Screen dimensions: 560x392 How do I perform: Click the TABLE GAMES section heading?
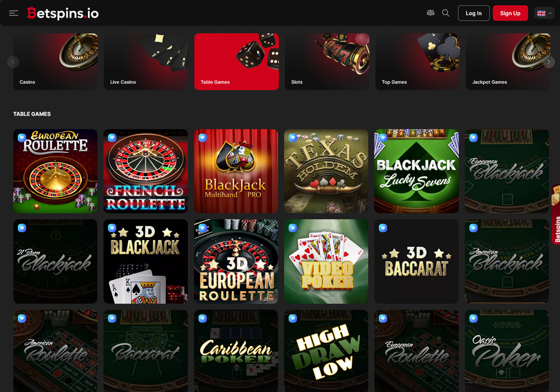point(32,114)
